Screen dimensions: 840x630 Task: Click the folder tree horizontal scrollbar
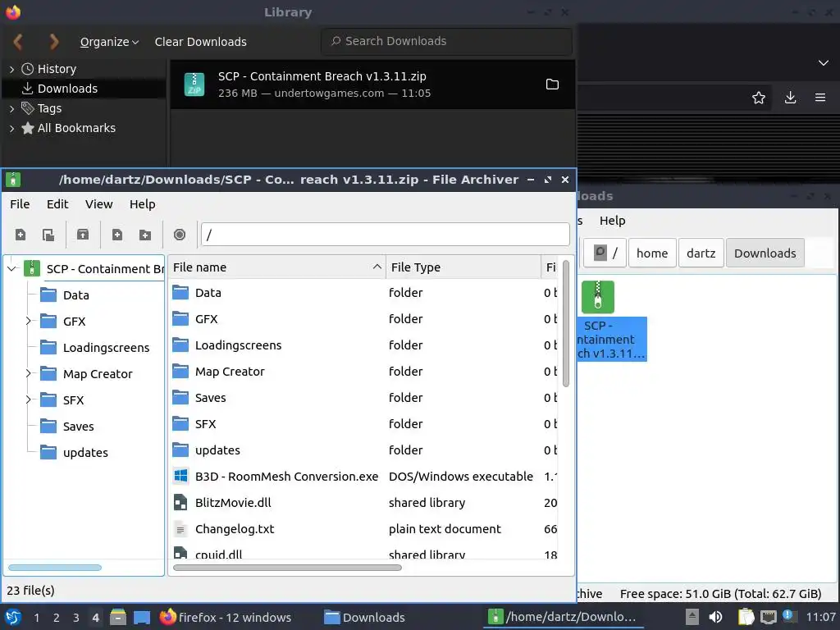[x=55, y=568]
